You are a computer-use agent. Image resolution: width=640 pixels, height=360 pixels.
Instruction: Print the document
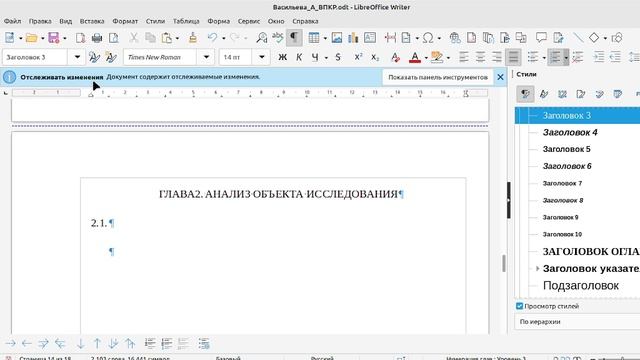click(97, 38)
